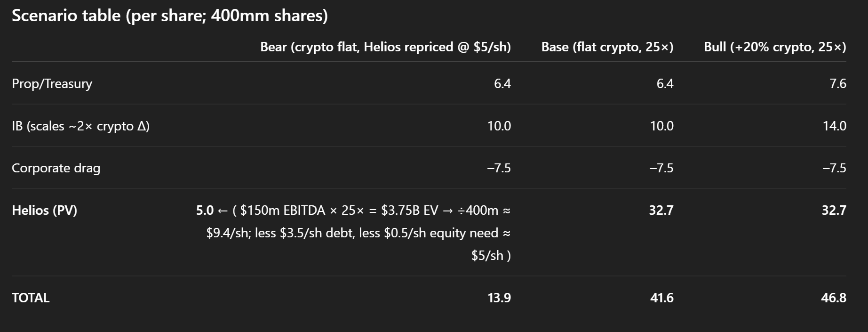Click the Scenario table heading
The image size is (868, 332).
tap(170, 16)
